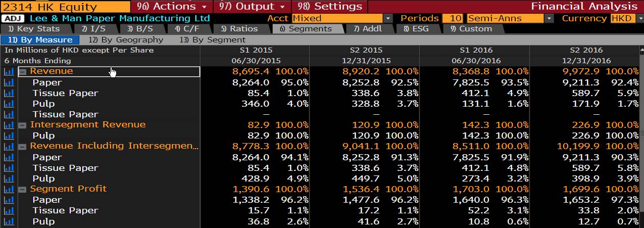Click chart icon for Tissue Paper under Segment Profit

coord(9,210)
